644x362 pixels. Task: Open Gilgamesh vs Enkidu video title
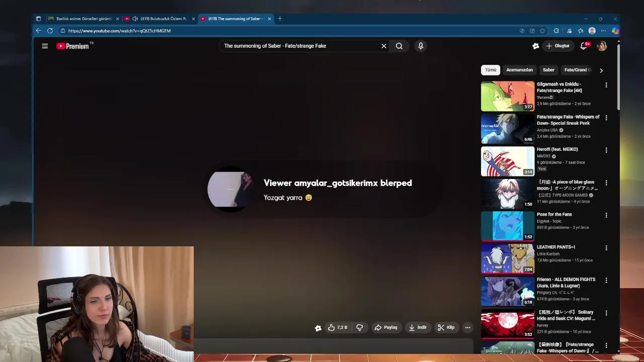(559, 87)
